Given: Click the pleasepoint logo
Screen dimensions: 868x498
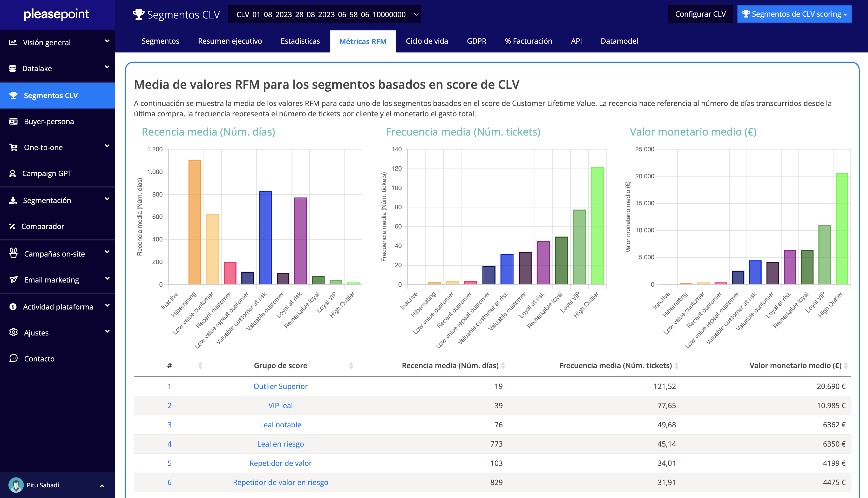Looking at the screenshot, I should (x=56, y=14).
